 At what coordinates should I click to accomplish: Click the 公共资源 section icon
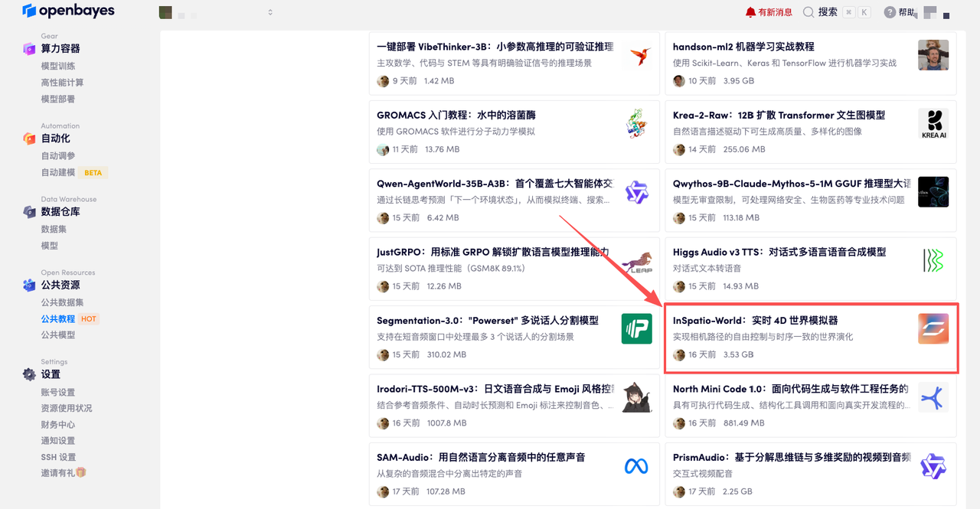29,285
